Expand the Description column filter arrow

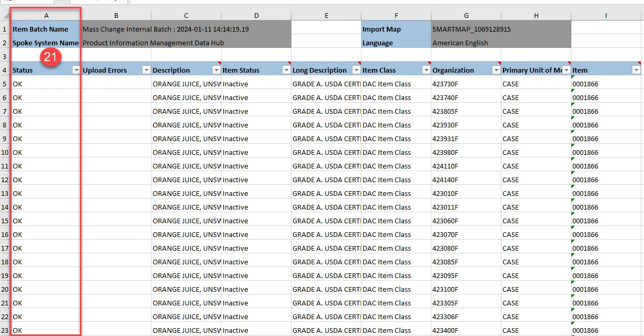[216, 70]
